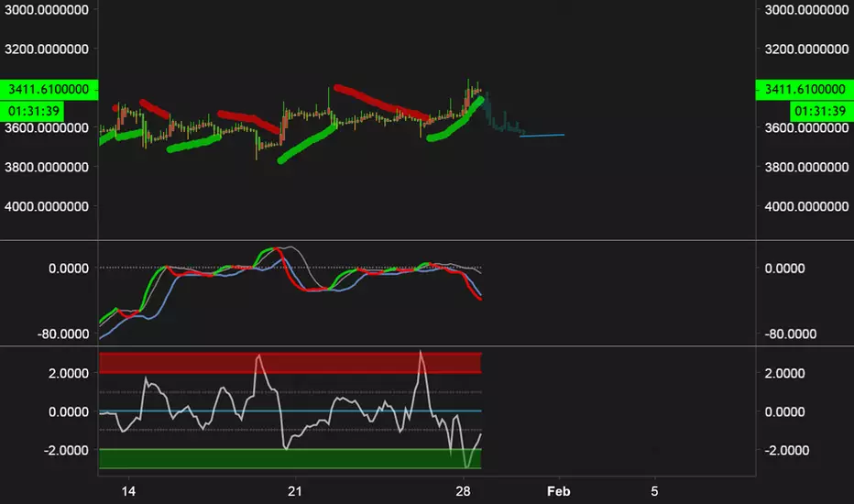Click the left -2.0000 label in bottom oscillator pane
The width and height of the screenshot is (854, 504).
(x=66, y=450)
